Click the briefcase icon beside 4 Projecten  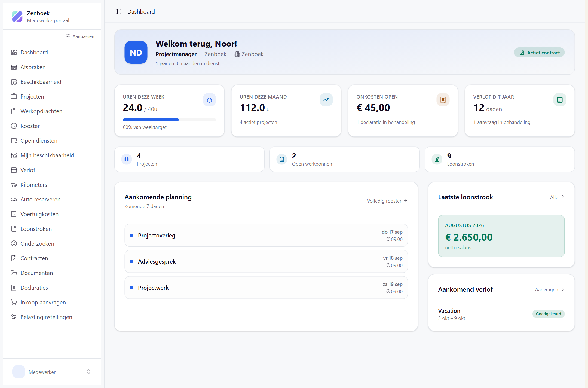(127, 159)
